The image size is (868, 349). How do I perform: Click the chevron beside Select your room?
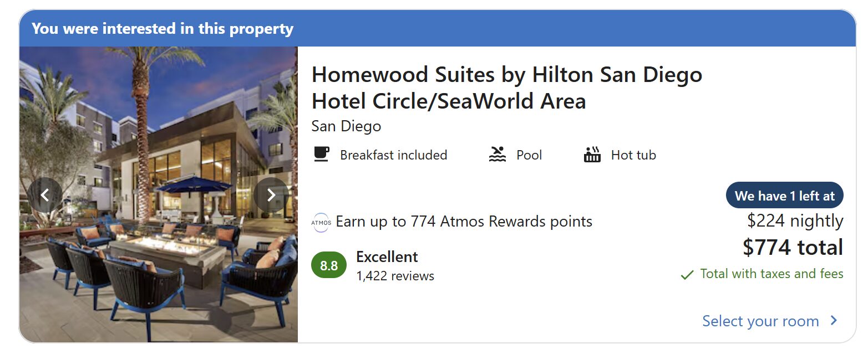tap(834, 321)
